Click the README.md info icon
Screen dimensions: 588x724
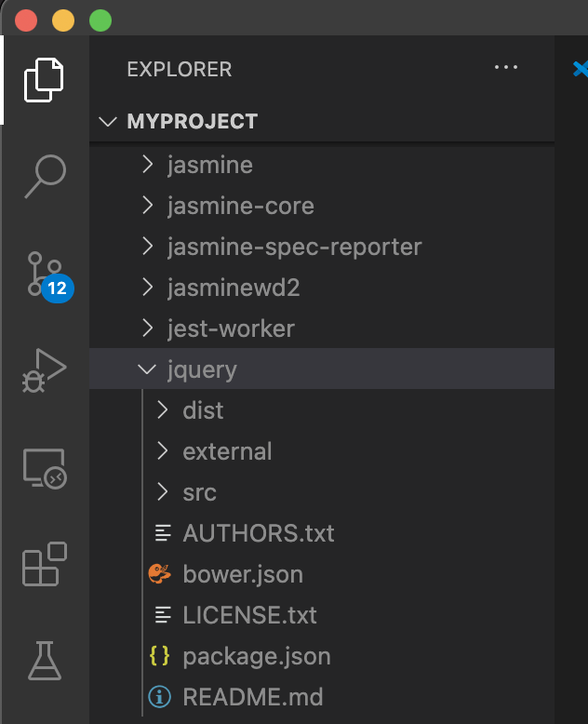[160, 696]
